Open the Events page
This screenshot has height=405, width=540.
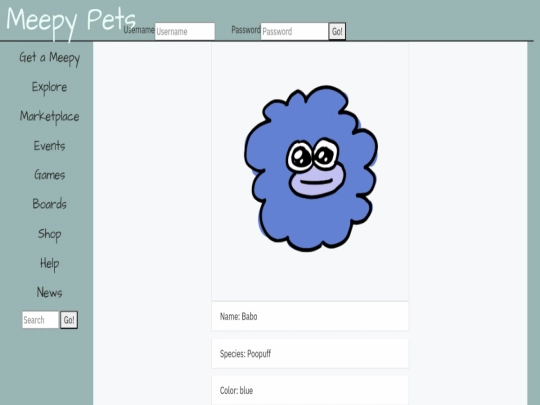50,146
